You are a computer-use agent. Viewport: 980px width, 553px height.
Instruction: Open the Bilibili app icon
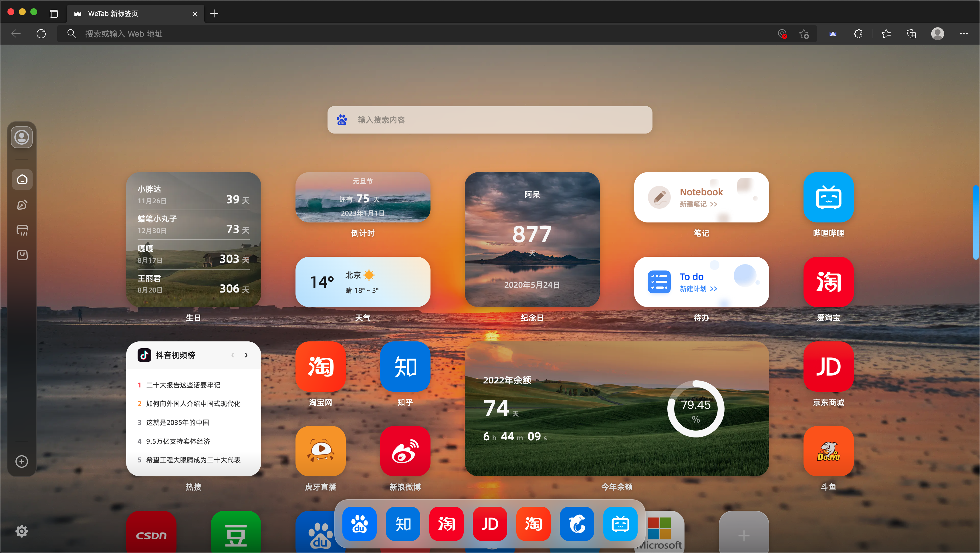tap(828, 197)
